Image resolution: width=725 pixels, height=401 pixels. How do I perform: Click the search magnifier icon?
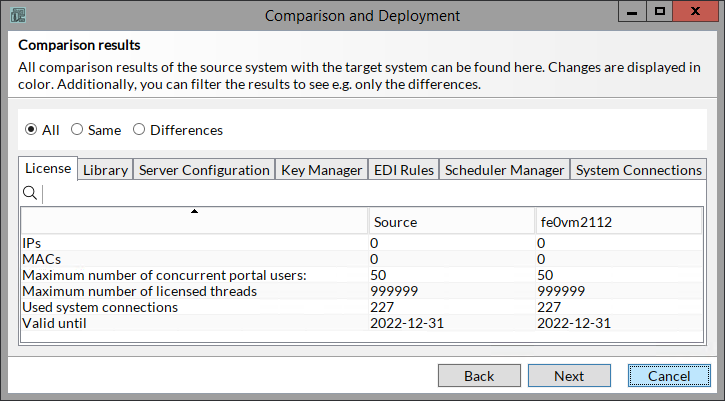click(29, 193)
